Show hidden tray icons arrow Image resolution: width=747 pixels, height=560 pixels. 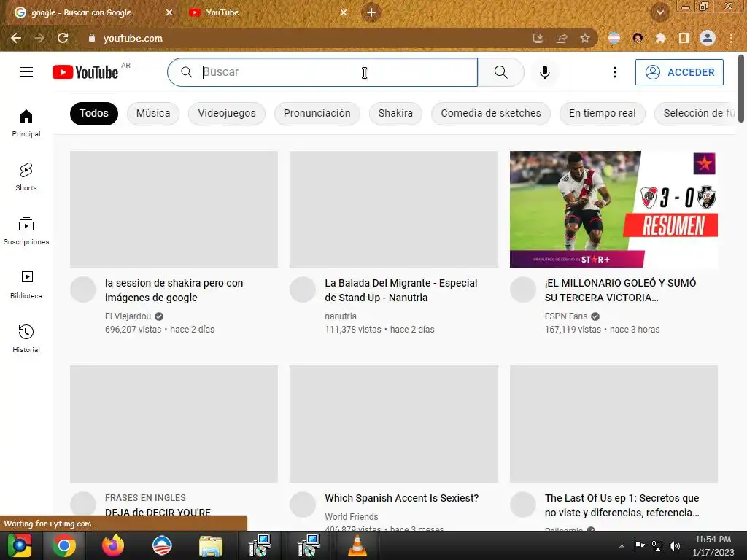click(x=622, y=546)
